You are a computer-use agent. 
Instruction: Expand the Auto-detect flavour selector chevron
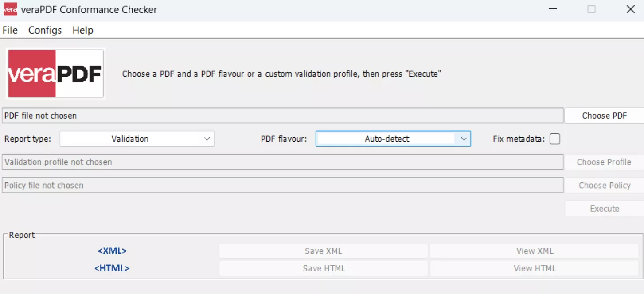(x=464, y=139)
